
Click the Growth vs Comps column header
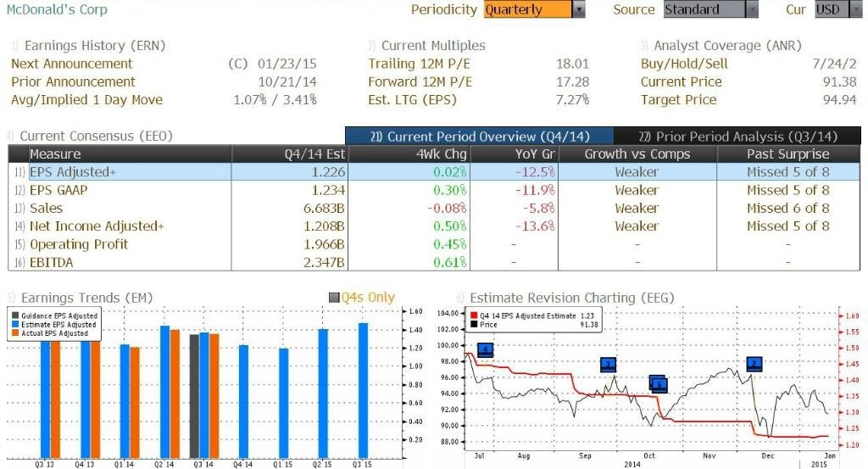click(x=637, y=154)
